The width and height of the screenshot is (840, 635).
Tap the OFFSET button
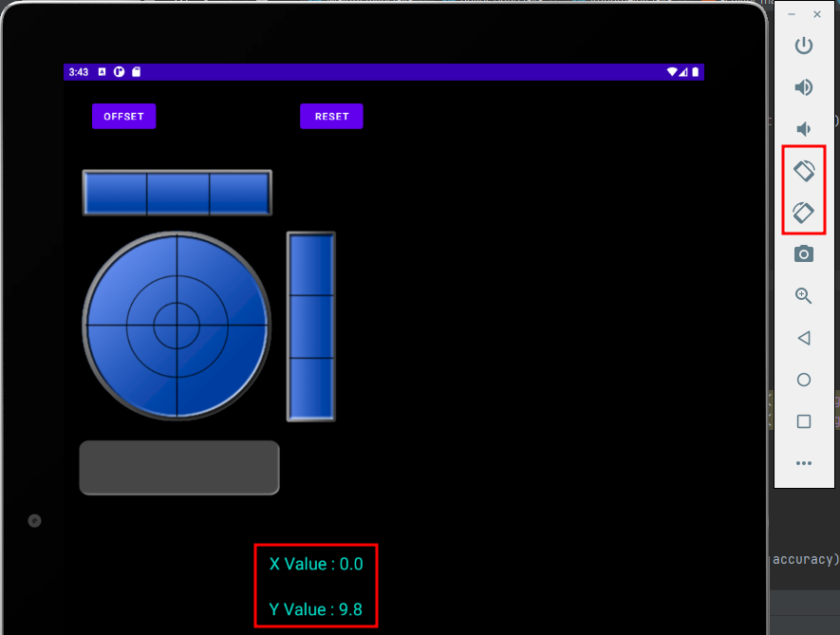click(x=123, y=117)
